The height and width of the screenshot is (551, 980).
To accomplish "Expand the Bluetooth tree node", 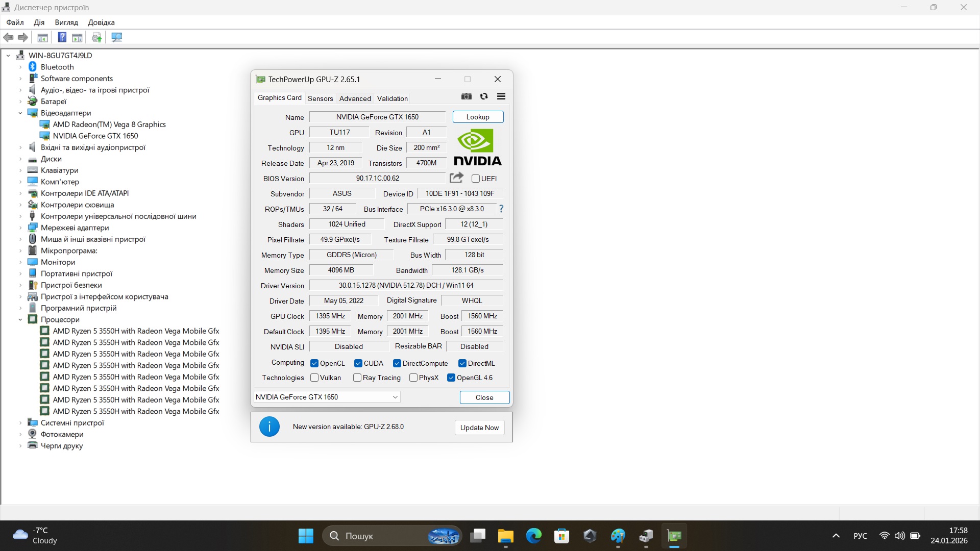I will click(x=20, y=67).
